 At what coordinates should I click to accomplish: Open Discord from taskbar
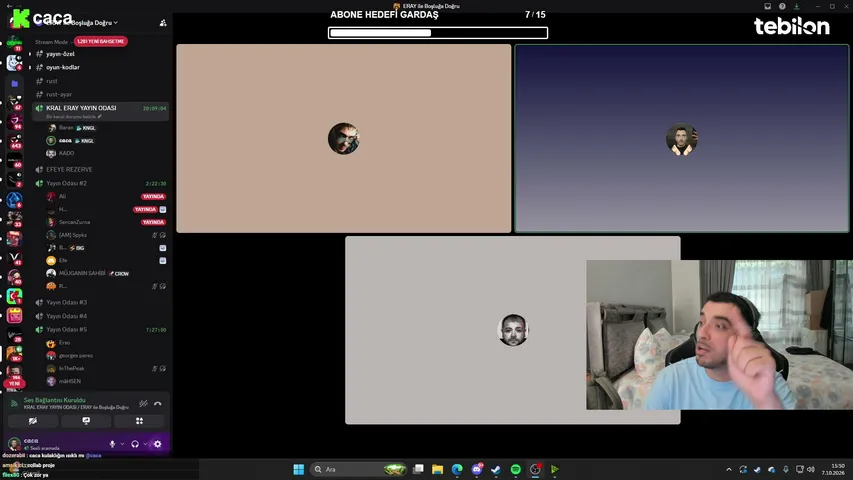(477, 469)
